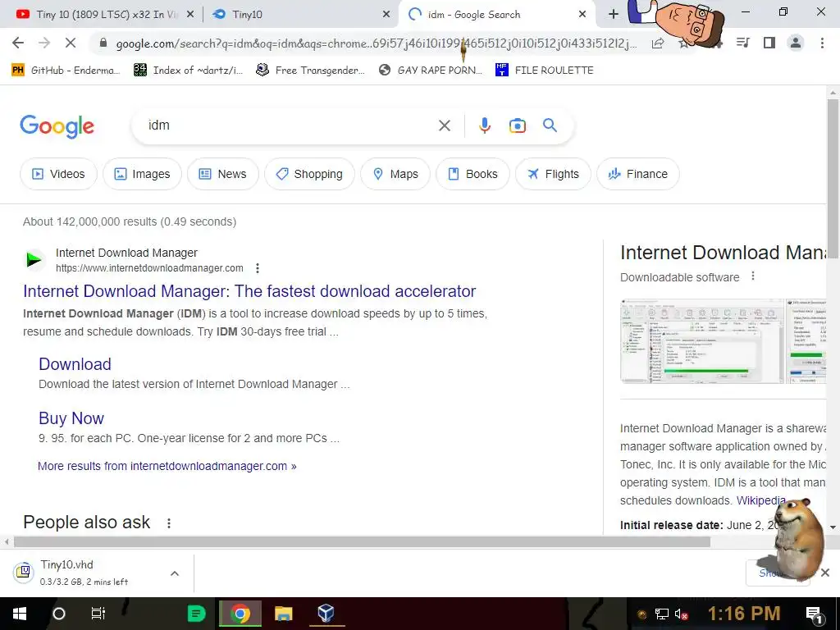Switch to Tiny 10 YouTube tab
The height and width of the screenshot is (630, 840).
[105, 15]
